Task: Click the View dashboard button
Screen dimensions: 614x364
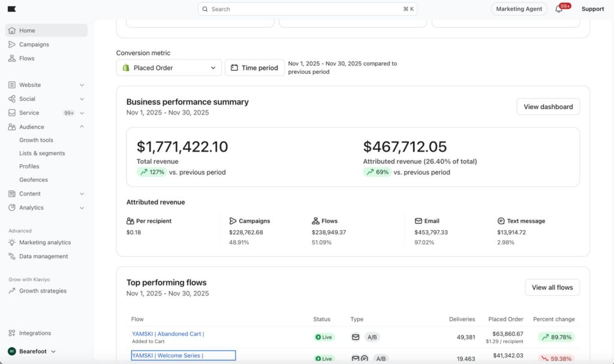Action: click(x=547, y=107)
